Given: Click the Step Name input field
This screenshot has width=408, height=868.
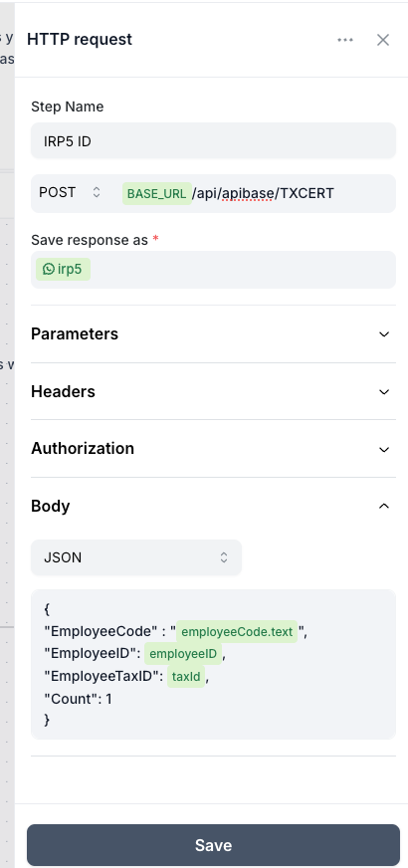Looking at the screenshot, I should (x=213, y=141).
